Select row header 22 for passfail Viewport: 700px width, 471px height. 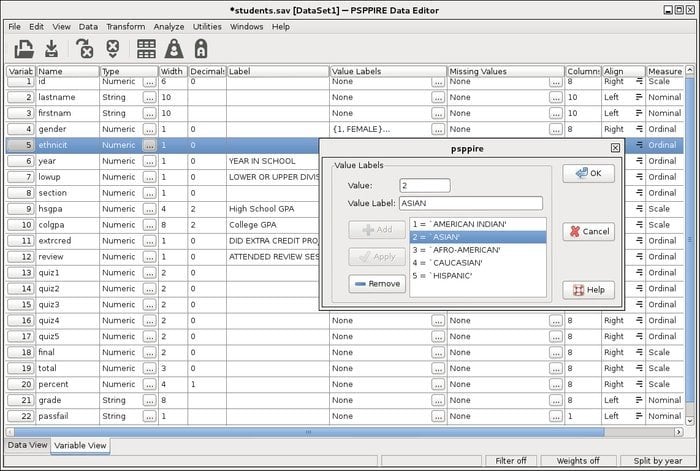(21, 416)
